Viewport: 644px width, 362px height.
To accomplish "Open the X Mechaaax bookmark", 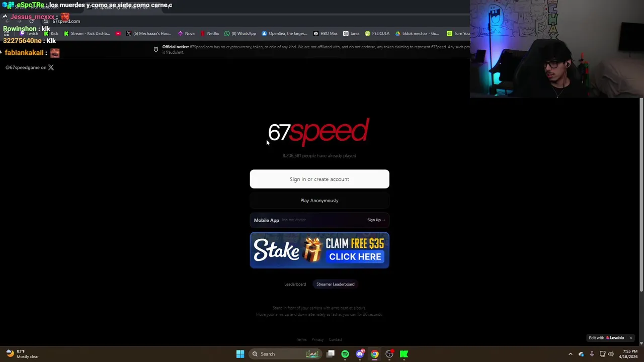I will point(148,34).
